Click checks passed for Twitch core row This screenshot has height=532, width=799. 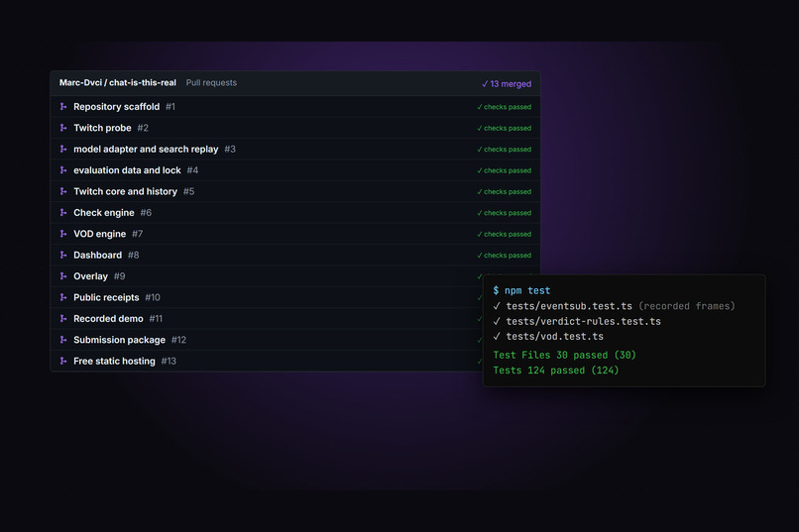click(x=504, y=192)
